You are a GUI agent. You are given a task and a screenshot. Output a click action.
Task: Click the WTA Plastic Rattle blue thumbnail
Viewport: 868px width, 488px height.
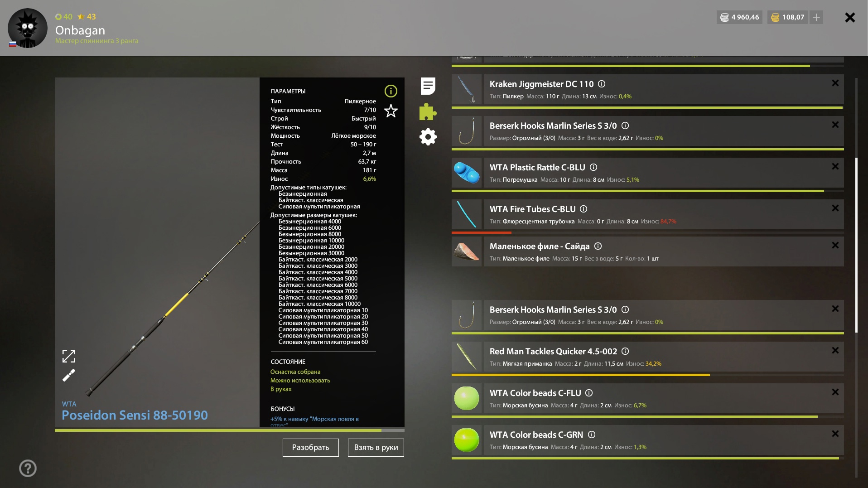(x=467, y=173)
